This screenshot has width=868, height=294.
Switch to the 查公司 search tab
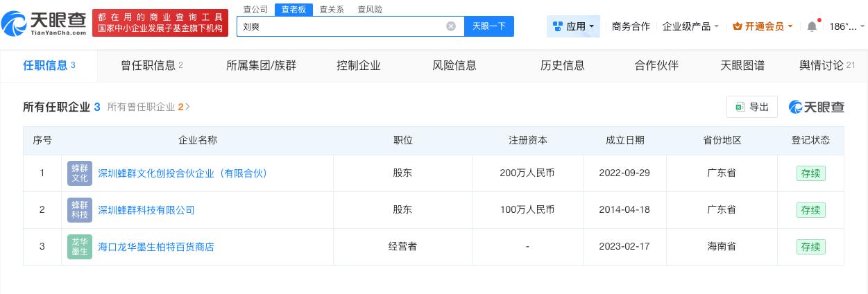click(x=255, y=9)
